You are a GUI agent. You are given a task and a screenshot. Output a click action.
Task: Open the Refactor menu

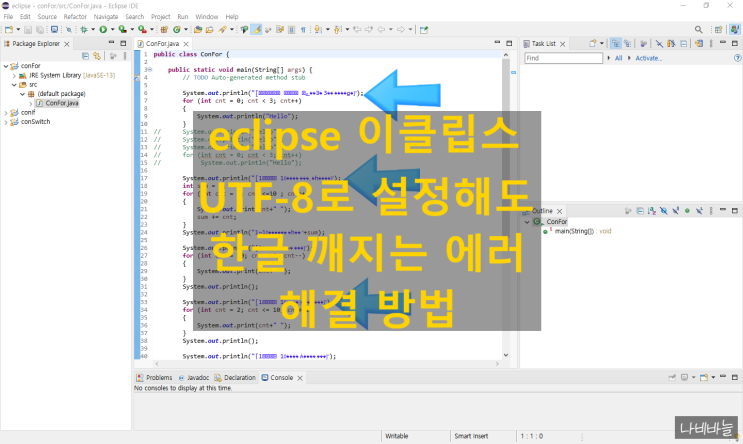click(75, 17)
